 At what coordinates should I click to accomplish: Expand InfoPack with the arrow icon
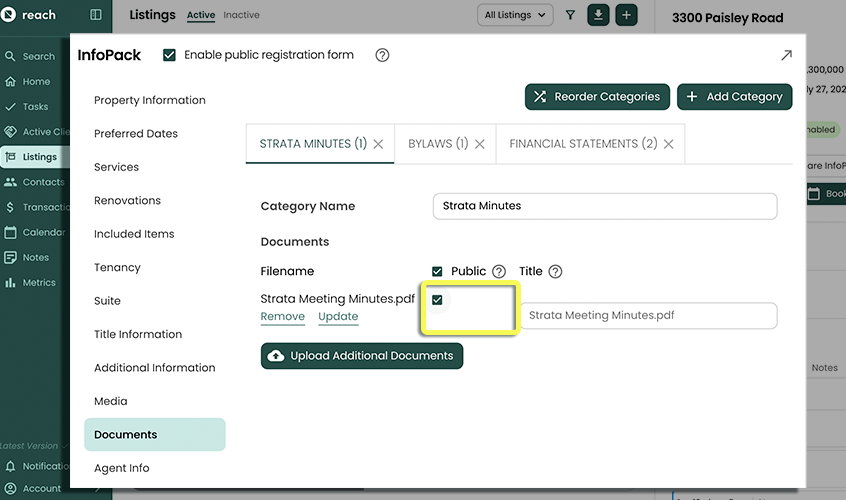[x=786, y=56]
